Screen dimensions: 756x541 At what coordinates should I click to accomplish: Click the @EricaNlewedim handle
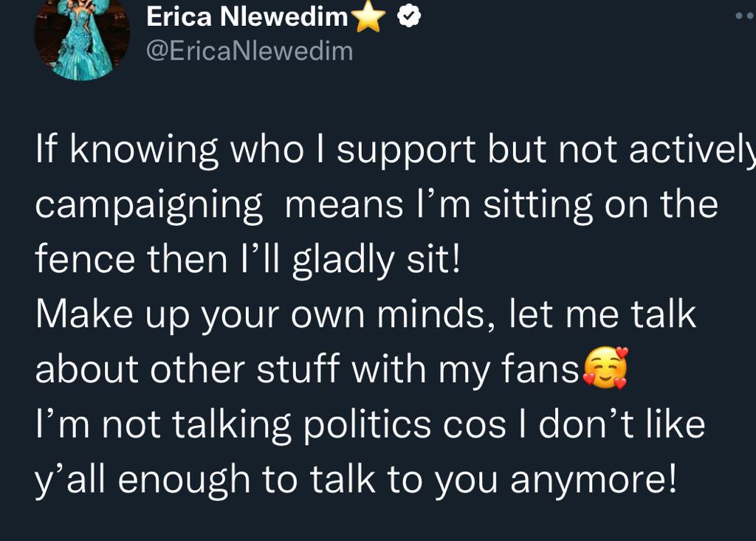250,51
